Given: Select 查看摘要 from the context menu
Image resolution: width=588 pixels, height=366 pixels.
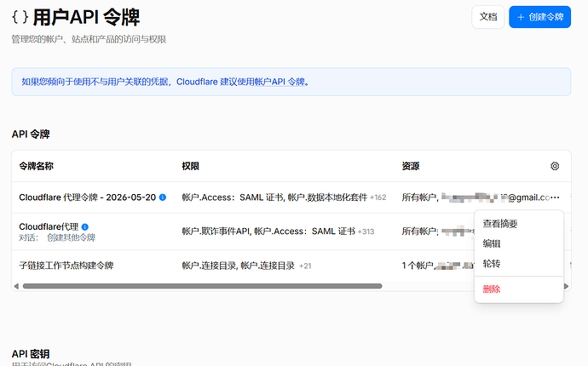Looking at the screenshot, I should (500, 224).
